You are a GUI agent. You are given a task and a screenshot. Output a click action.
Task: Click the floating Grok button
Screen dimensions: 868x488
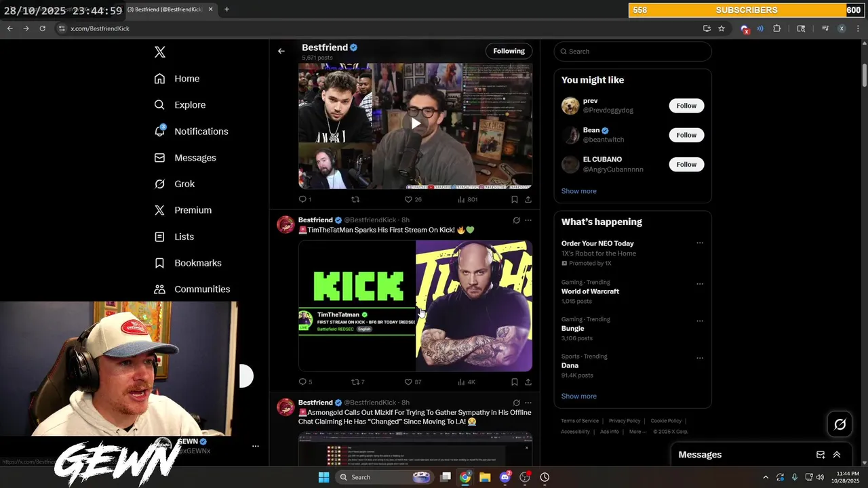click(840, 424)
